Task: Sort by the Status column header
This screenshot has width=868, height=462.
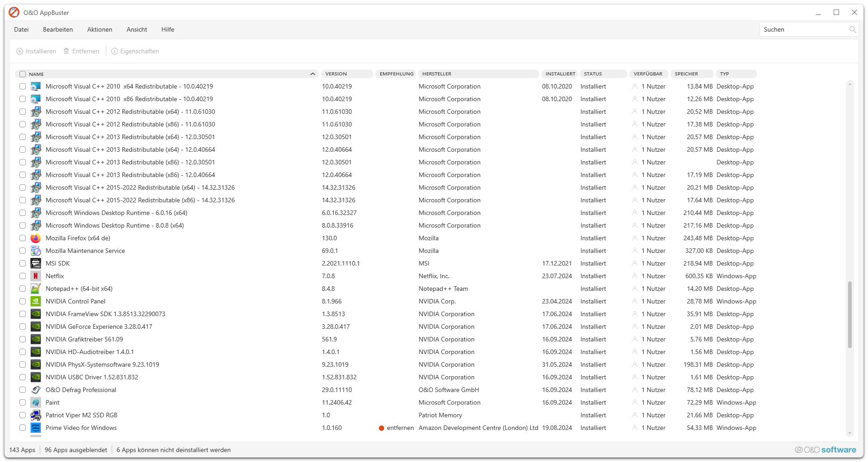Action: (x=603, y=74)
